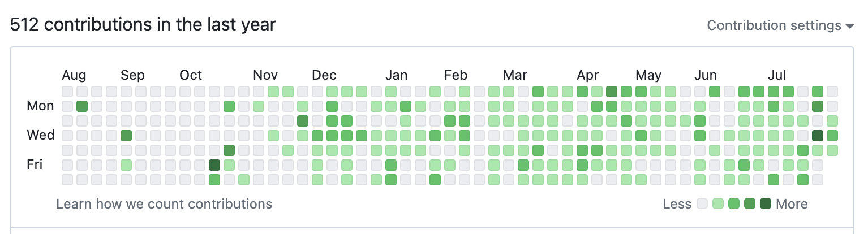Click the dark green Tuesday cell before December
868x234 pixels.
303,120
